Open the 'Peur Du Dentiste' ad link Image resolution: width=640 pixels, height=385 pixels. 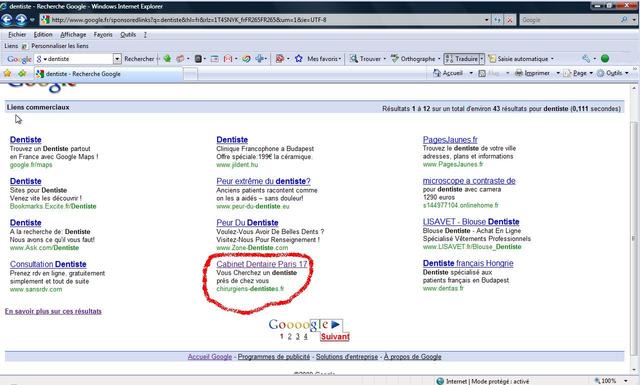tap(247, 223)
